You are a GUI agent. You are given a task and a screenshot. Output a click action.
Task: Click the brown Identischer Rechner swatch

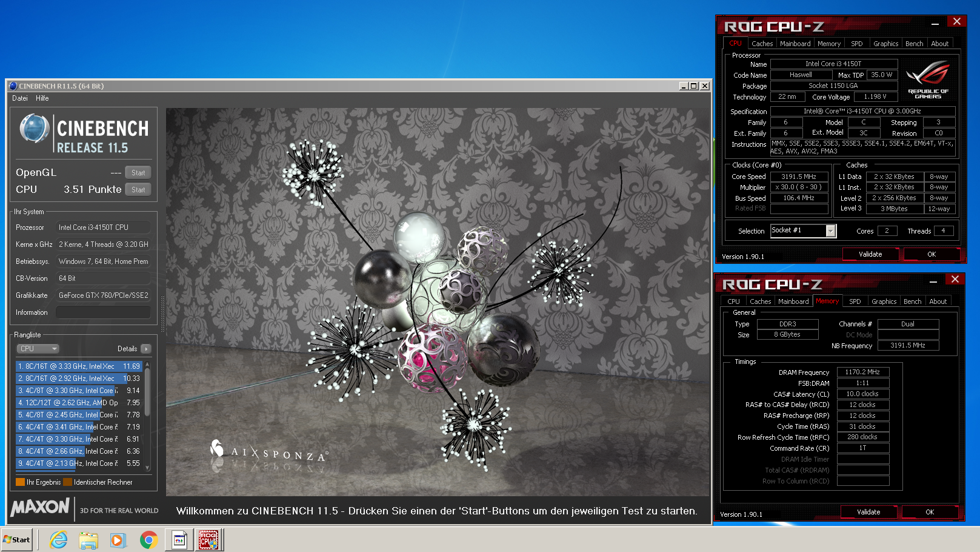tap(67, 482)
